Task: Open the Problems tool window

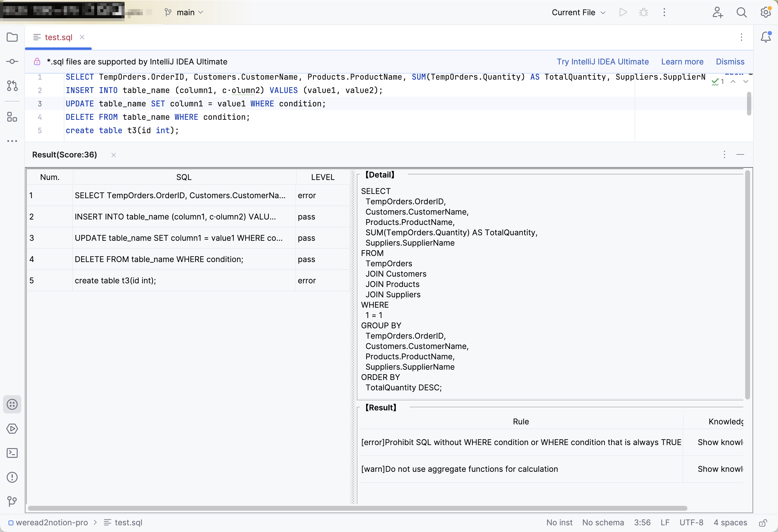Action: pos(12,477)
